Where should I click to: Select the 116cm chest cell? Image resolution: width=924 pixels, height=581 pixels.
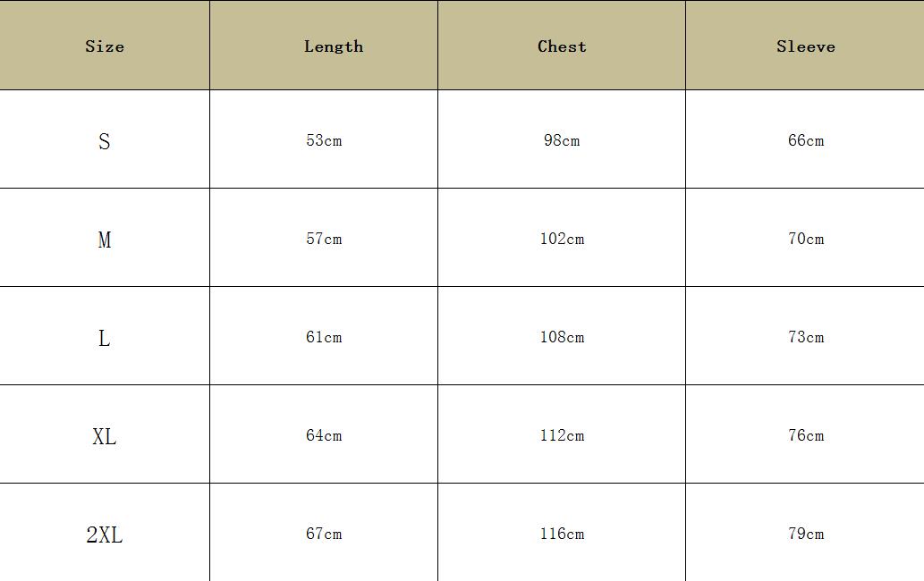[x=562, y=534]
